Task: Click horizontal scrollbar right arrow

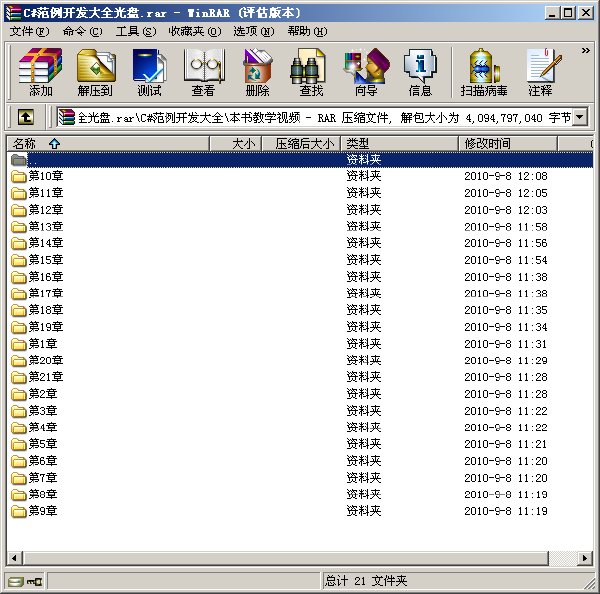Action: [585, 558]
